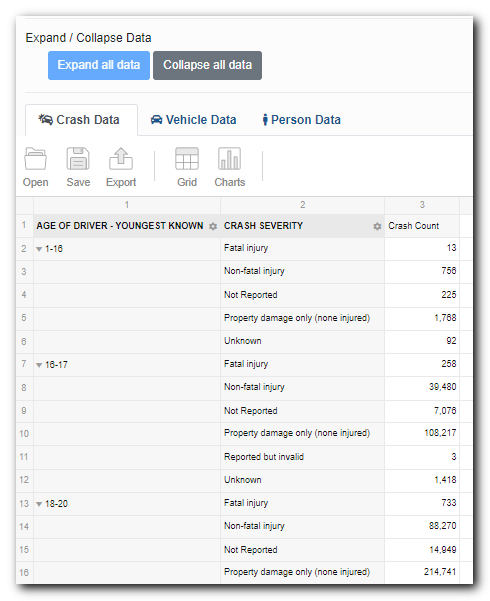Screen dimensions: 490x601
Task: Click the Expand all data button
Action: pyautogui.click(x=99, y=65)
